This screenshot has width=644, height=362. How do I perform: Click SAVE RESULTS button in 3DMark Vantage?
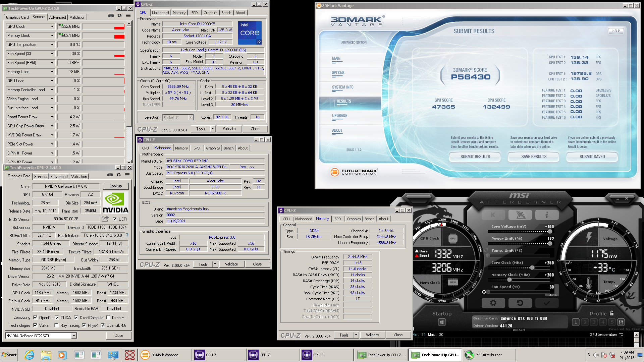pyautogui.click(x=534, y=157)
